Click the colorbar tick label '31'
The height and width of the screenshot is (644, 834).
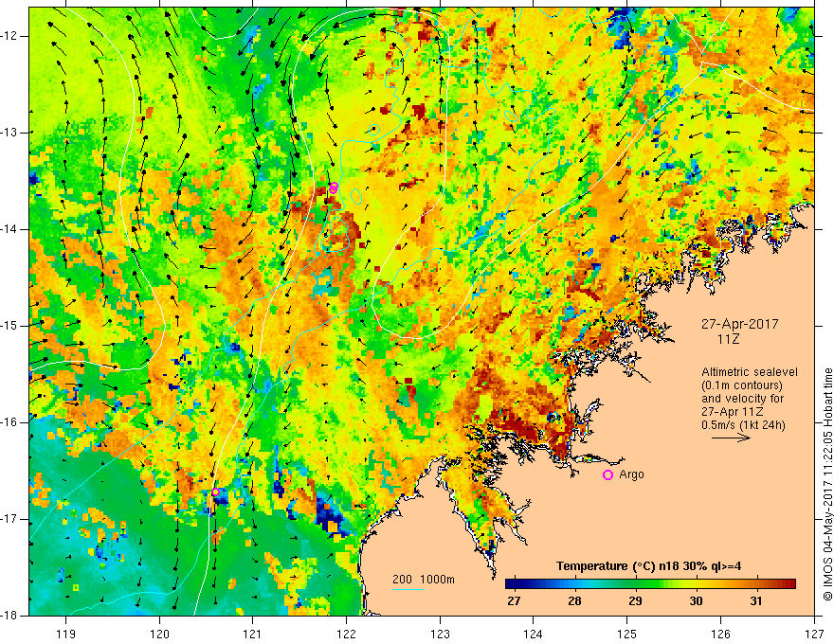(x=756, y=601)
